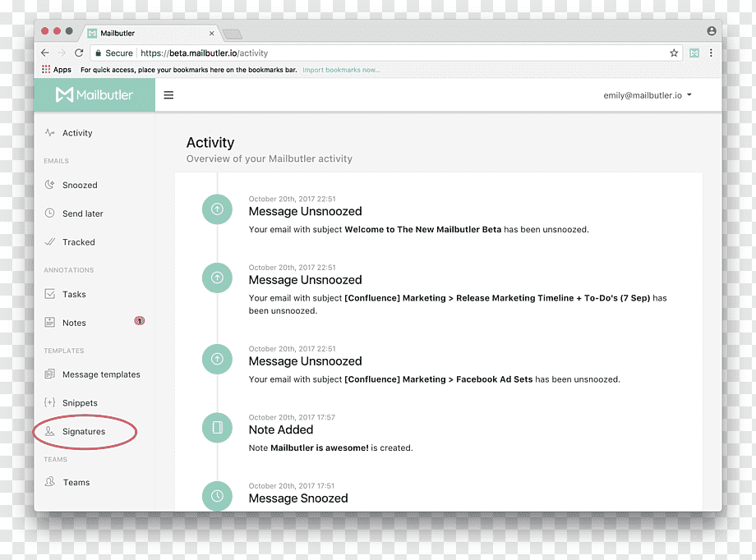The height and width of the screenshot is (560, 756).
Task: Click Mailbutler extension icon in toolbar
Action: click(x=694, y=53)
